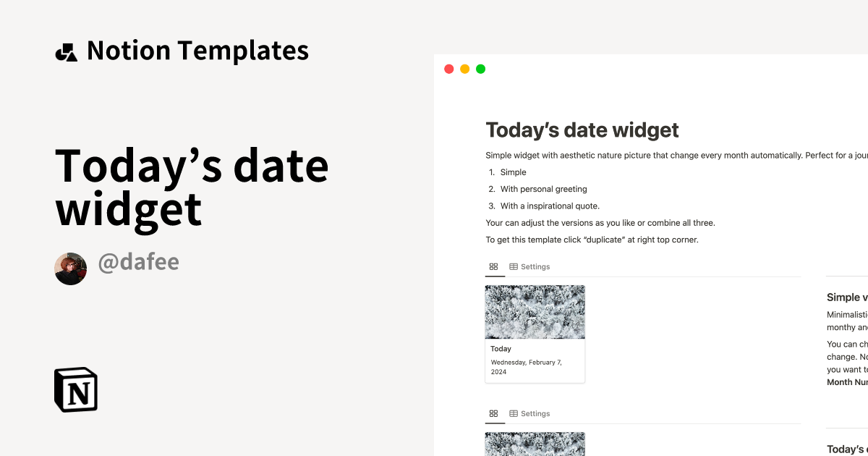
Task: Click the table icon in the lower Settings tab
Action: pyautogui.click(x=514, y=413)
